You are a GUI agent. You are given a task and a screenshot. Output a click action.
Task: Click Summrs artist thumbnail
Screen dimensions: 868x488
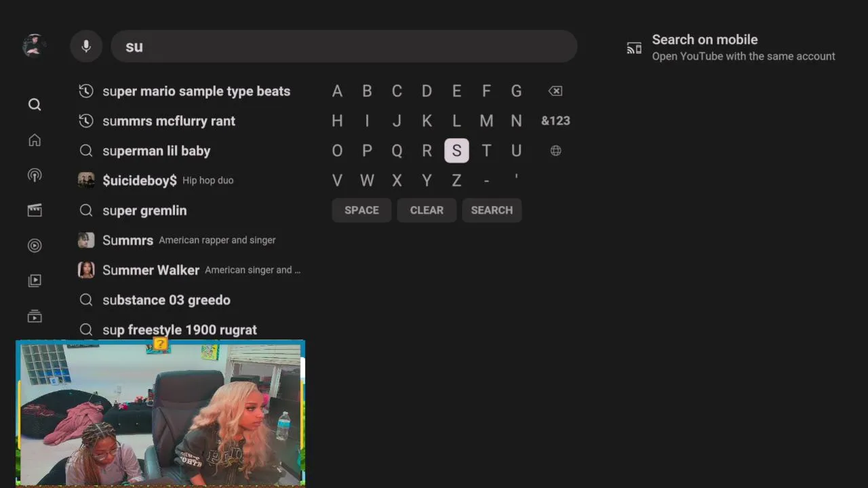(x=86, y=240)
